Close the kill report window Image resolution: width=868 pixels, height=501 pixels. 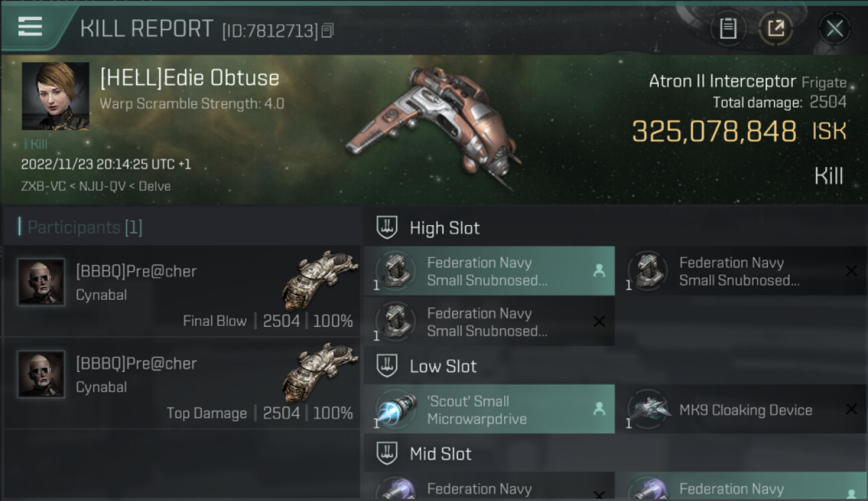coord(835,29)
